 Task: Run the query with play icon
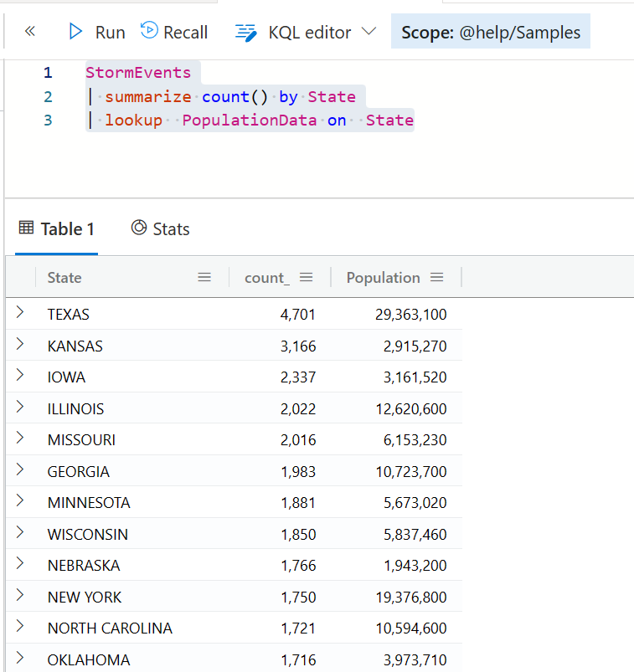(x=75, y=32)
